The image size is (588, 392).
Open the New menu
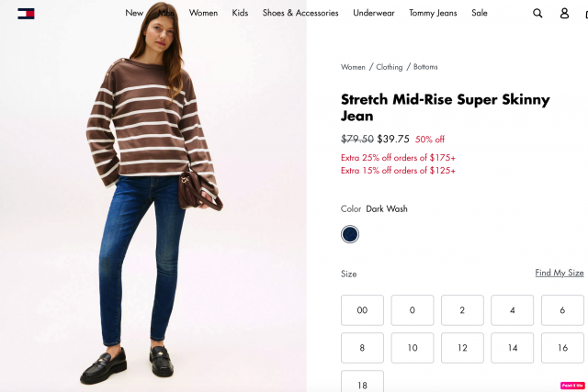(x=134, y=13)
